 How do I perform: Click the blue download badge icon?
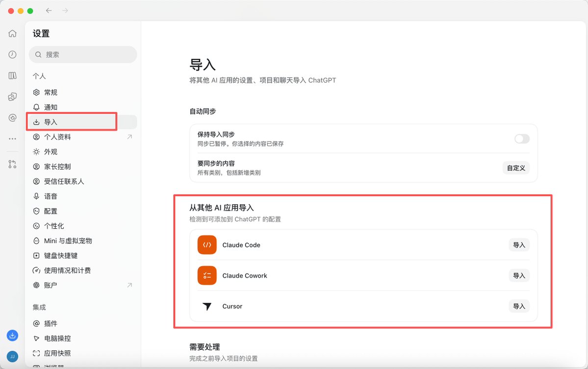point(12,335)
